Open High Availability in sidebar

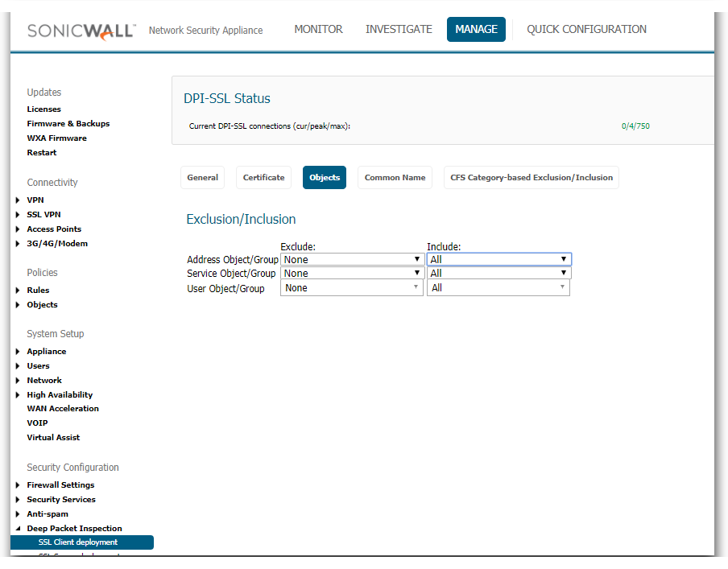point(60,394)
